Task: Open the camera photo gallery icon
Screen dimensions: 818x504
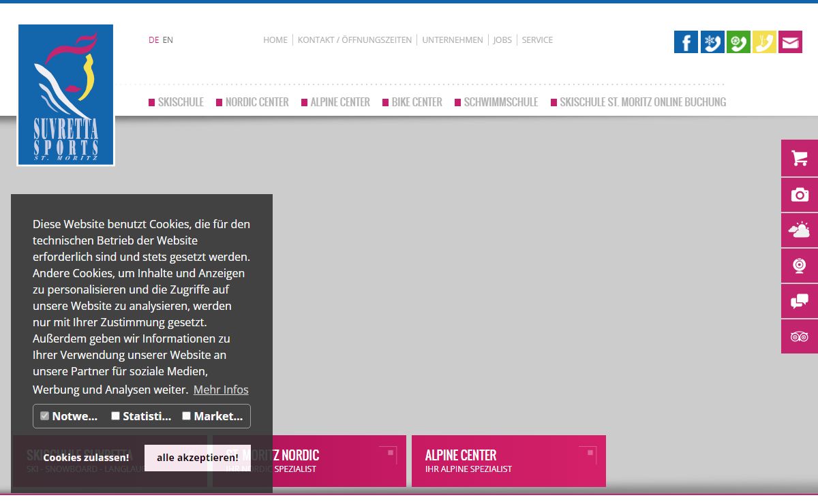Action: 800,195
